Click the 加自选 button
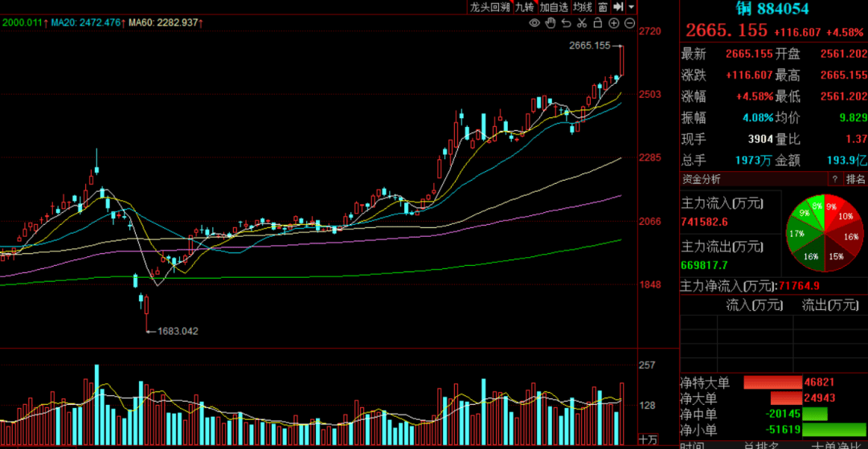 pos(554,6)
